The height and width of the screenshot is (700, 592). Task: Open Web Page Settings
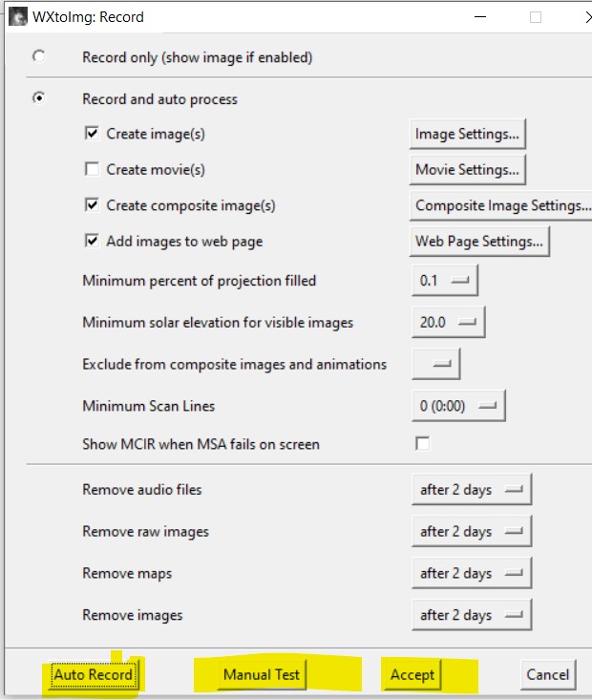pos(479,241)
